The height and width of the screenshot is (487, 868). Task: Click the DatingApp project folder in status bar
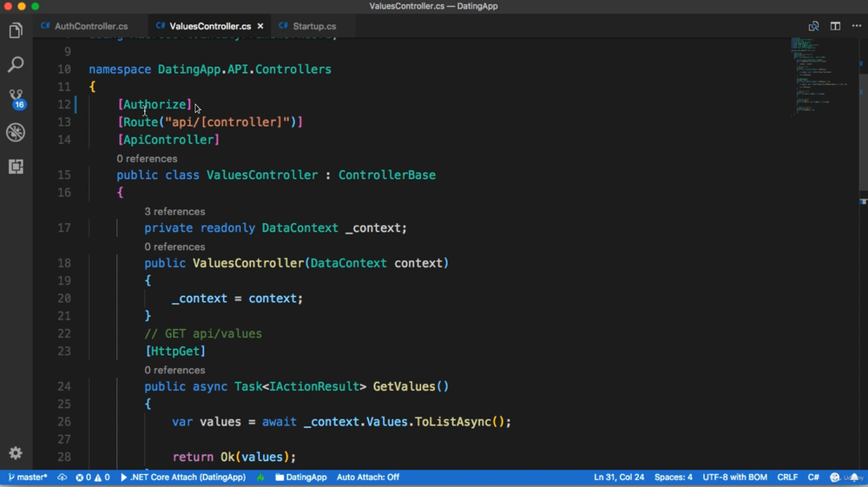click(300, 477)
